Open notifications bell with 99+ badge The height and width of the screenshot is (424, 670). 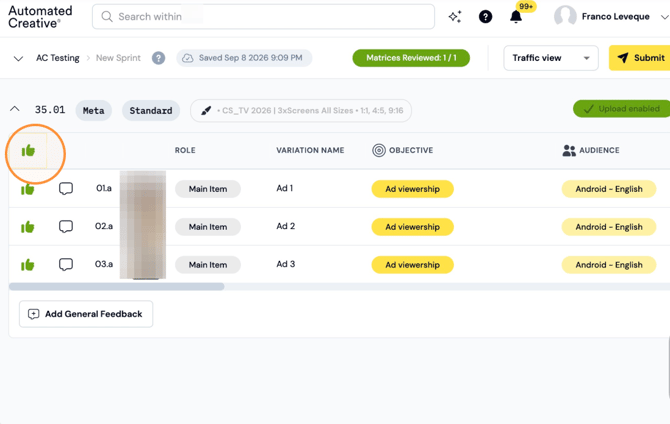(516, 17)
